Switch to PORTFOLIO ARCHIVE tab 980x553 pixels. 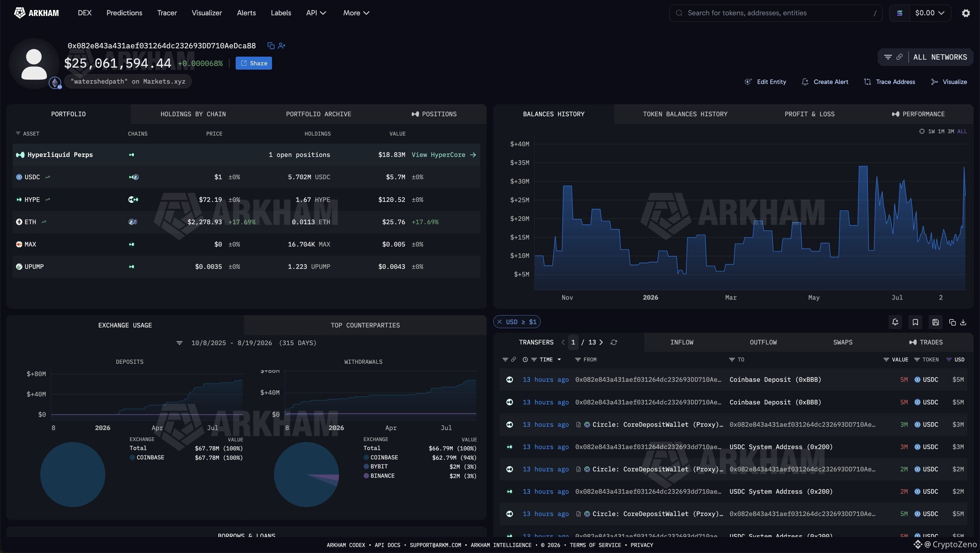[x=318, y=114]
